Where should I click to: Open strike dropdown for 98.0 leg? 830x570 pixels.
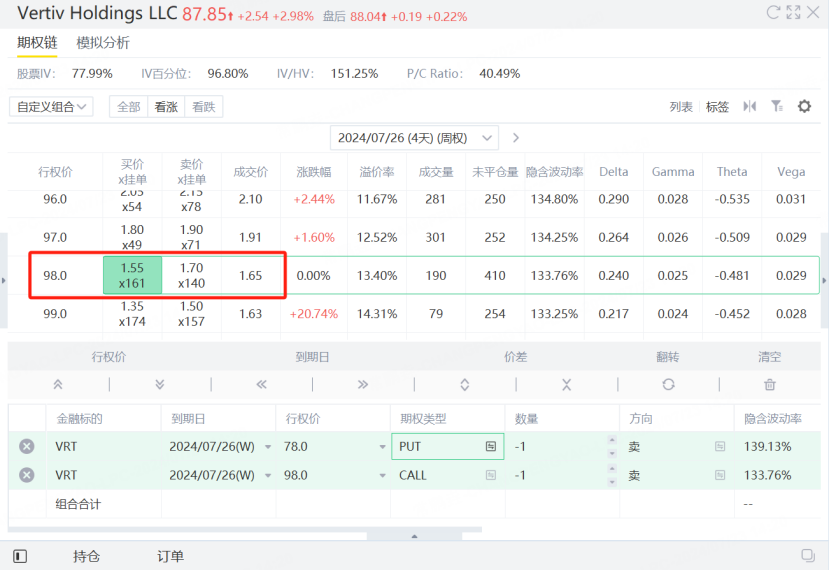382,476
